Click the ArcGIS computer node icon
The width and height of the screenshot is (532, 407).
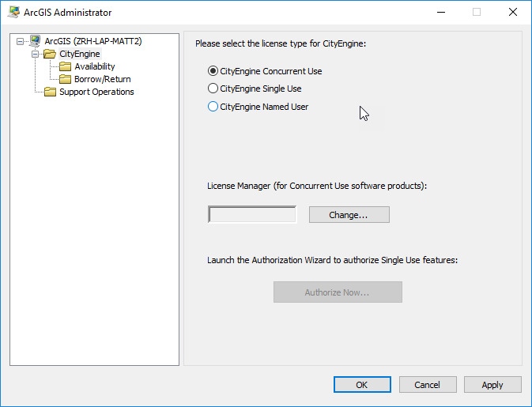[35, 40]
